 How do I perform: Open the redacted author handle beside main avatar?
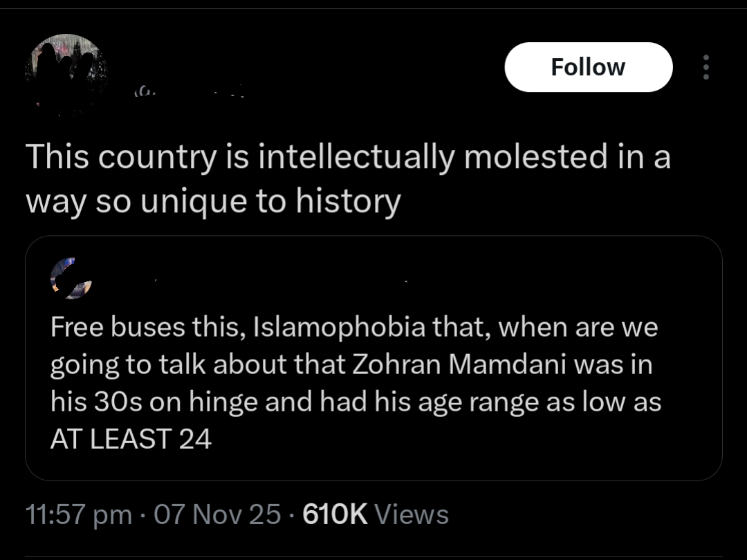pyautogui.click(x=190, y=91)
